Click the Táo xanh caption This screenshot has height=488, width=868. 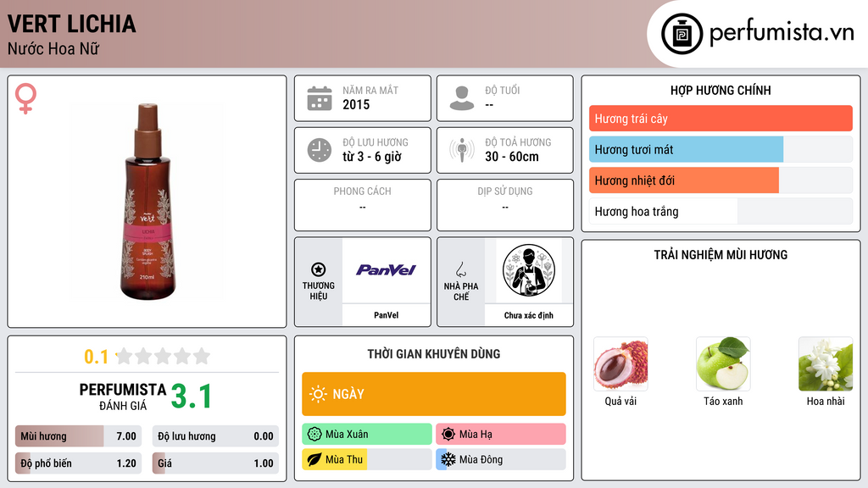pyautogui.click(x=723, y=401)
